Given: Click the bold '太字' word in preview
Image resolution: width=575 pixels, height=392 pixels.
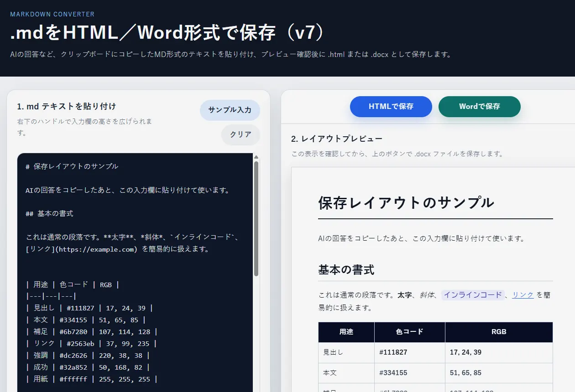Looking at the screenshot, I should 404,295.
